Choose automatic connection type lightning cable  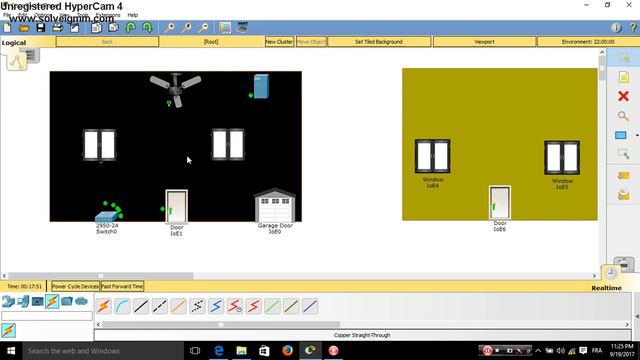(104, 306)
